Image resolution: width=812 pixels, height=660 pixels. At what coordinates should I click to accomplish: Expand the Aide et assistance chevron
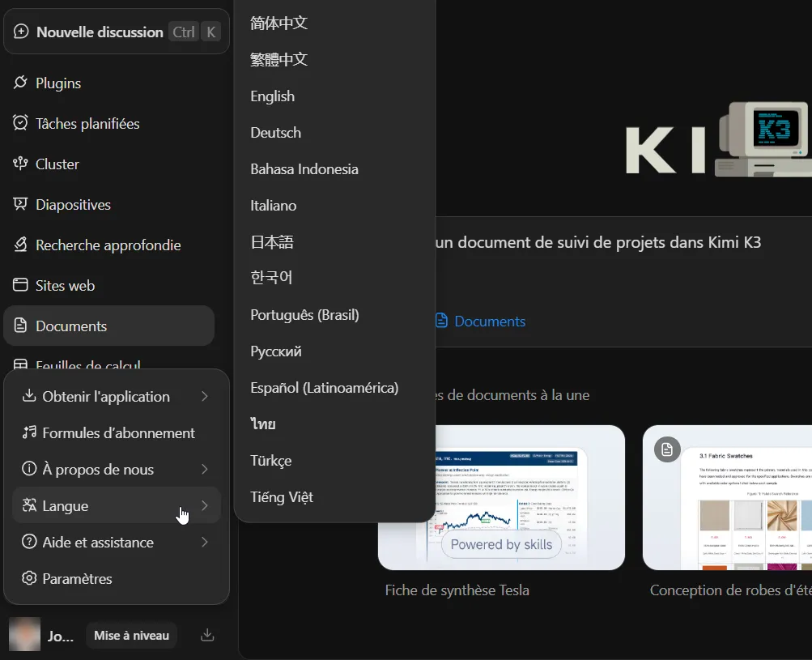pos(205,543)
